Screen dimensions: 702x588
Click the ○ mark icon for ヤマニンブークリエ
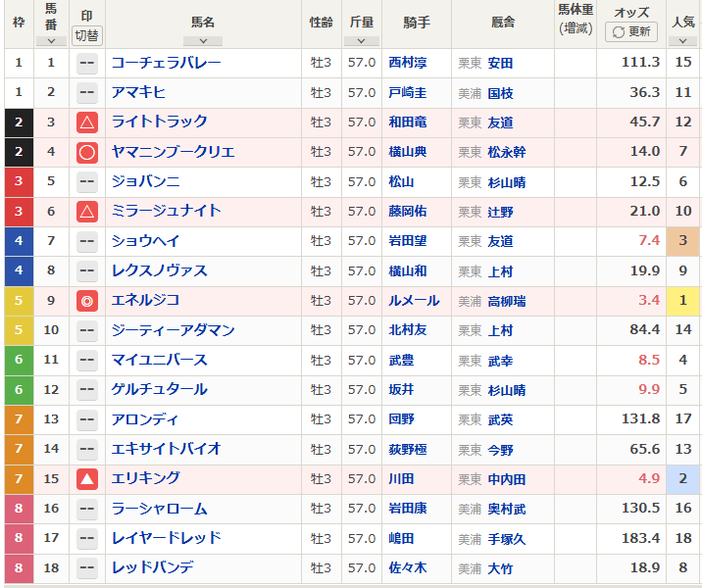[x=86, y=152]
